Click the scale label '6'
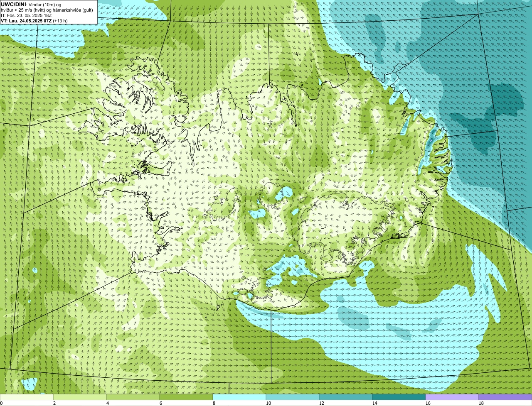Viewport: 532px width, 406px height. pos(161,403)
